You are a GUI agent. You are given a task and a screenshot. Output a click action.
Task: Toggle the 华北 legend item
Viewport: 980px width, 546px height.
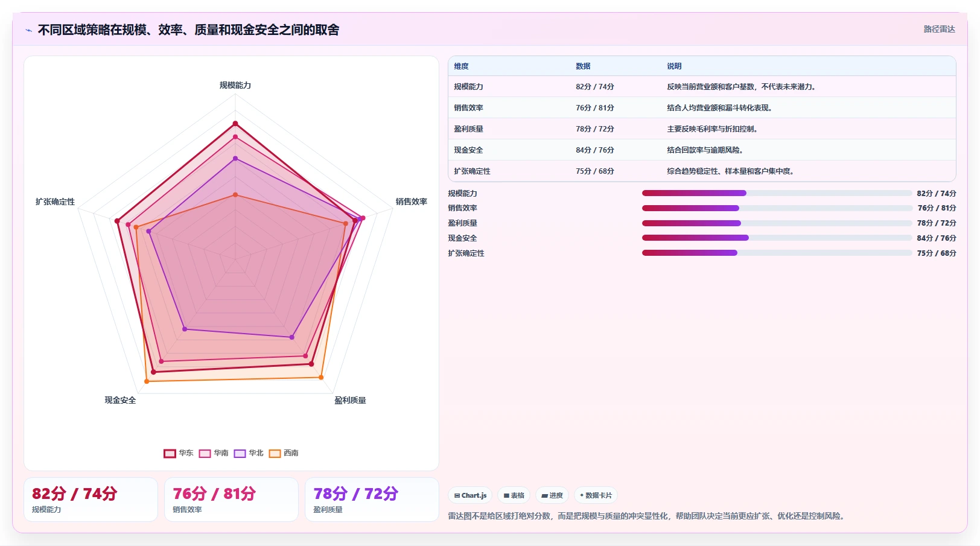tap(249, 453)
